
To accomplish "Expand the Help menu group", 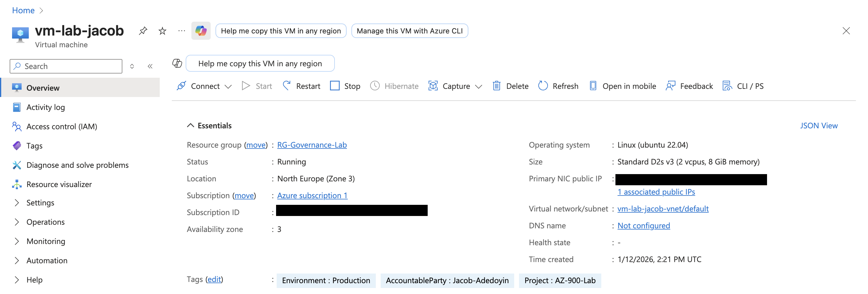I will click(x=17, y=280).
